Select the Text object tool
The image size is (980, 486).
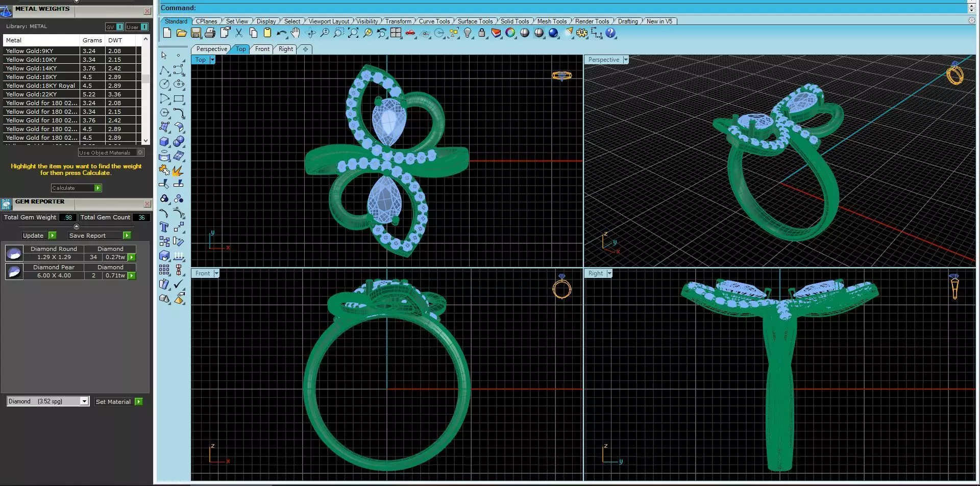click(x=164, y=227)
